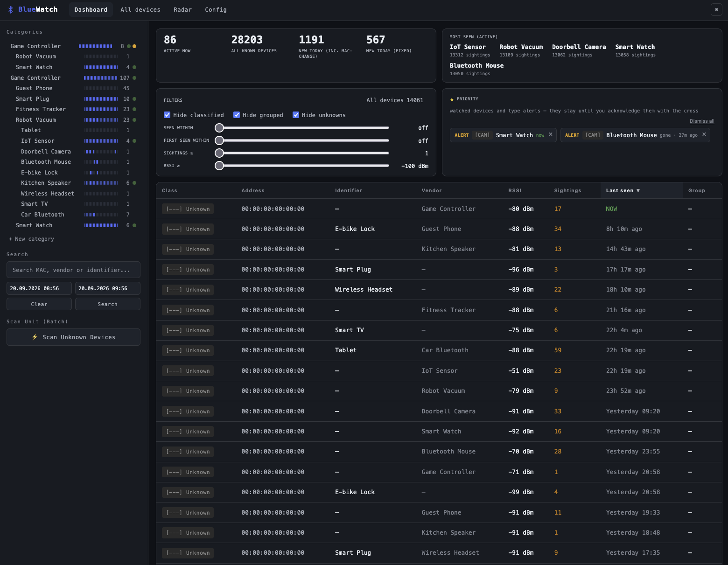The height and width of the screenshot is (565, 728).
Task: Click the Clear button
Action: 39,304
